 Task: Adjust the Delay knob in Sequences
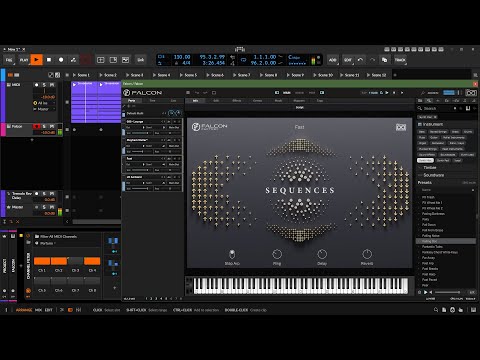[322, 254]
